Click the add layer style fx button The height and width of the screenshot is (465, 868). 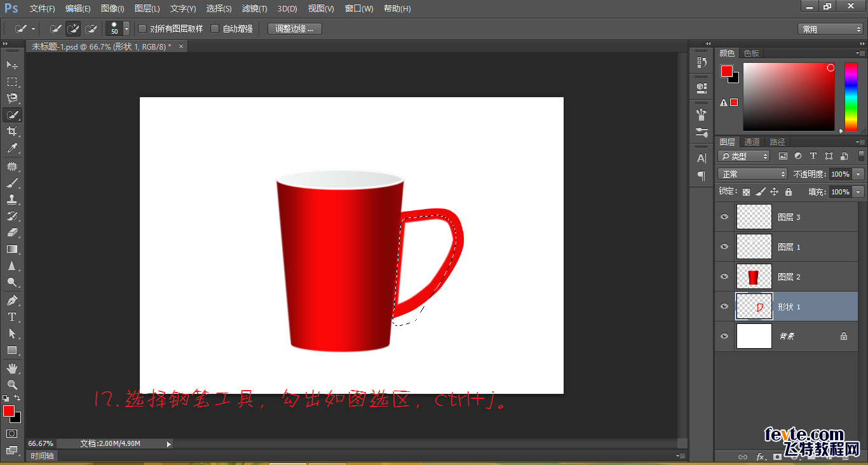[760, 457]
